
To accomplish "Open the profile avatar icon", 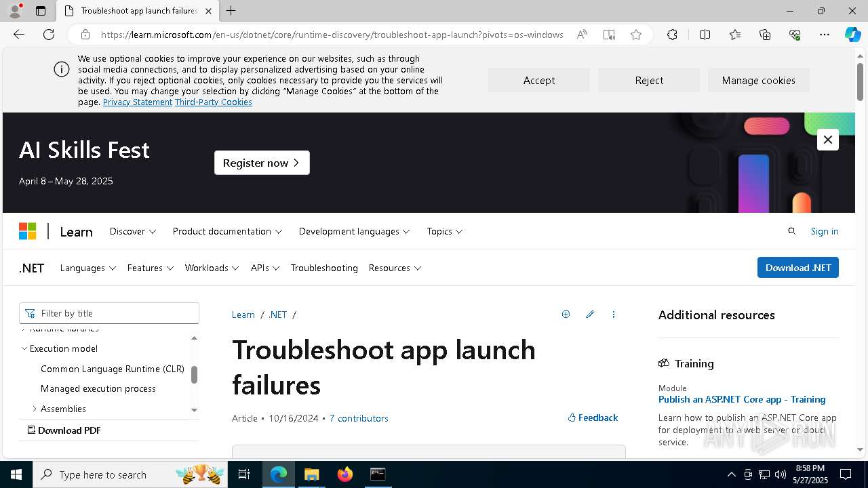I will [x=15, y=11].
